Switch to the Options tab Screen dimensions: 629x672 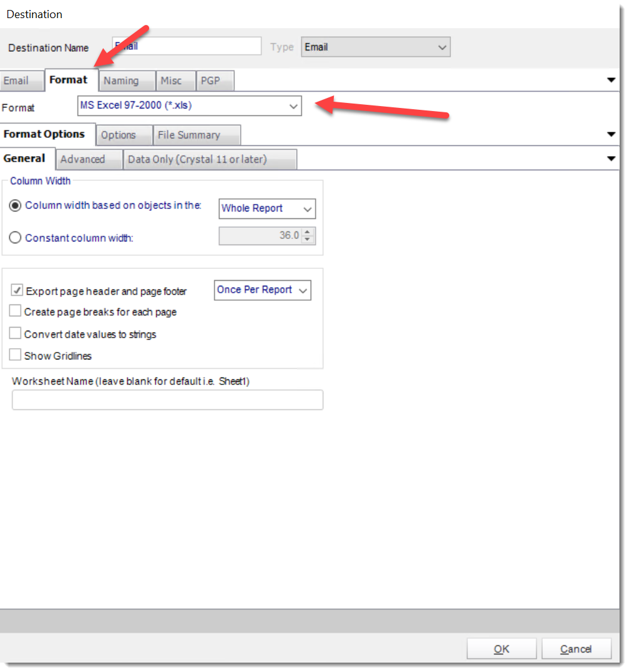click(124, 135)
